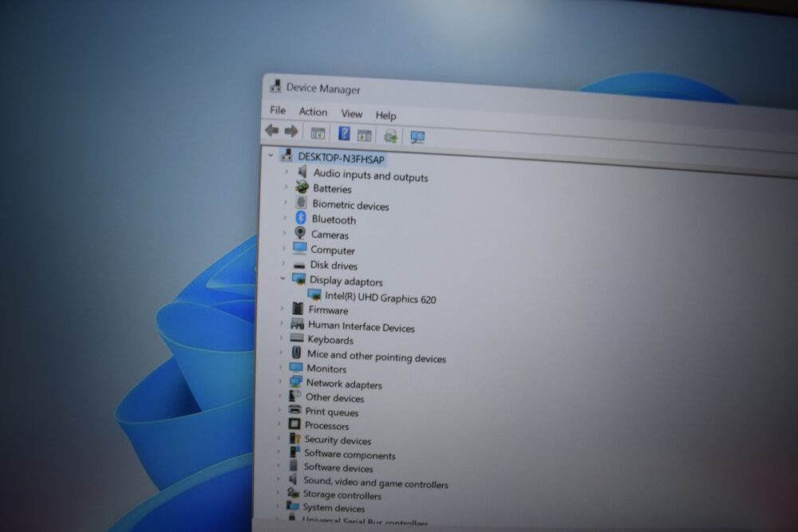Screen dimensions: 798x532
Task: Select the Monitors label
Action: tap(326, 368)
